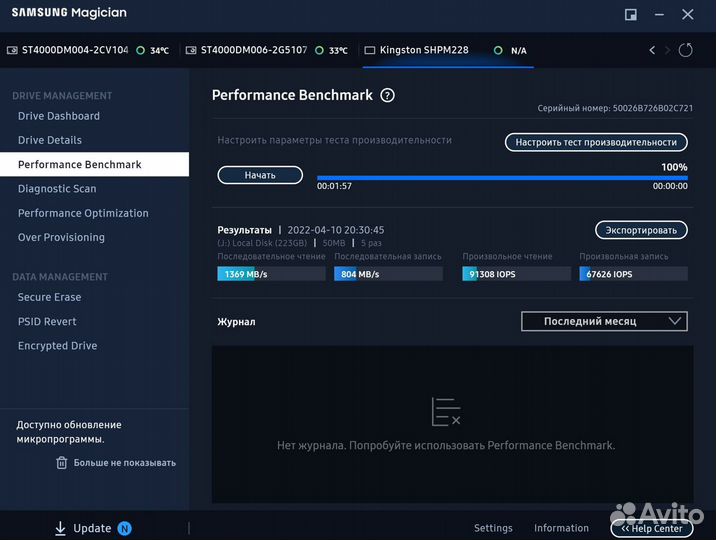Open Drive Details in the sidebar
Image resolution: width=716 pixels, height=540 pixels.
[x=50, y=140]
